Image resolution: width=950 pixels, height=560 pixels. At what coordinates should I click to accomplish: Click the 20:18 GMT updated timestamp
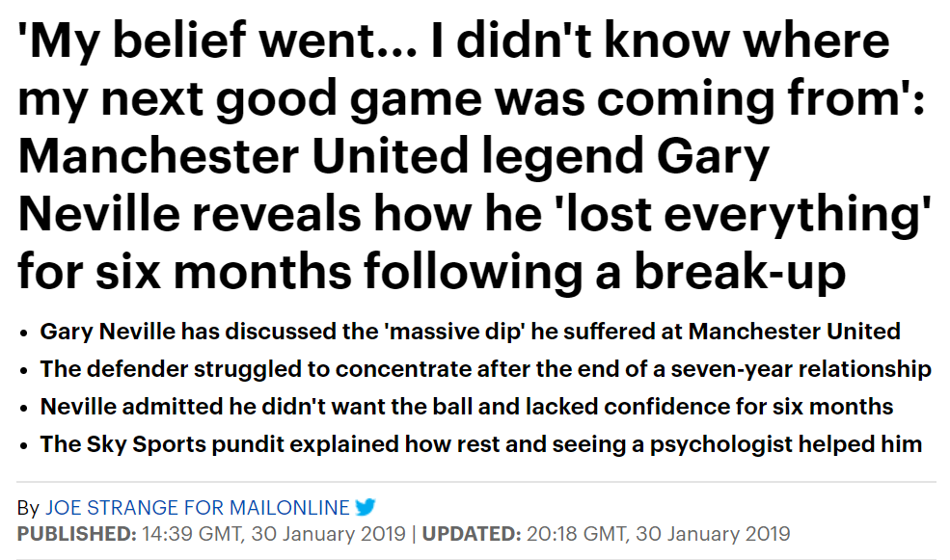(x=658, y=533)
